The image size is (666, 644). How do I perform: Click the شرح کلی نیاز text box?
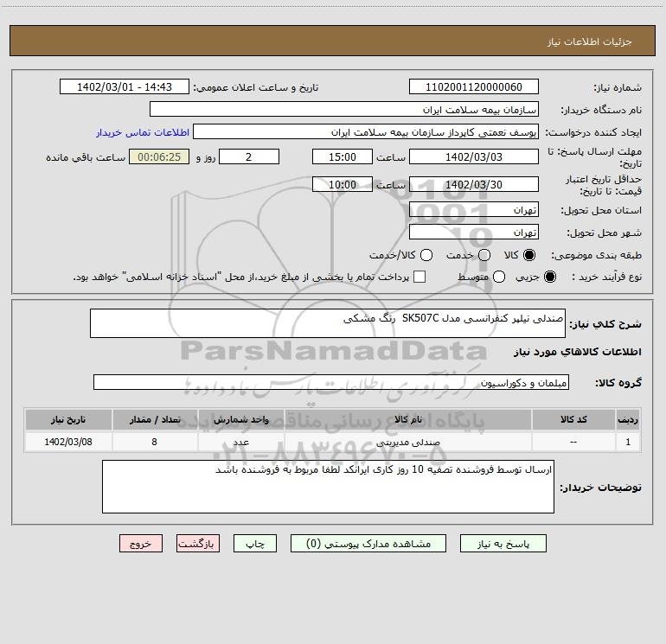click(x=328, y=323)
